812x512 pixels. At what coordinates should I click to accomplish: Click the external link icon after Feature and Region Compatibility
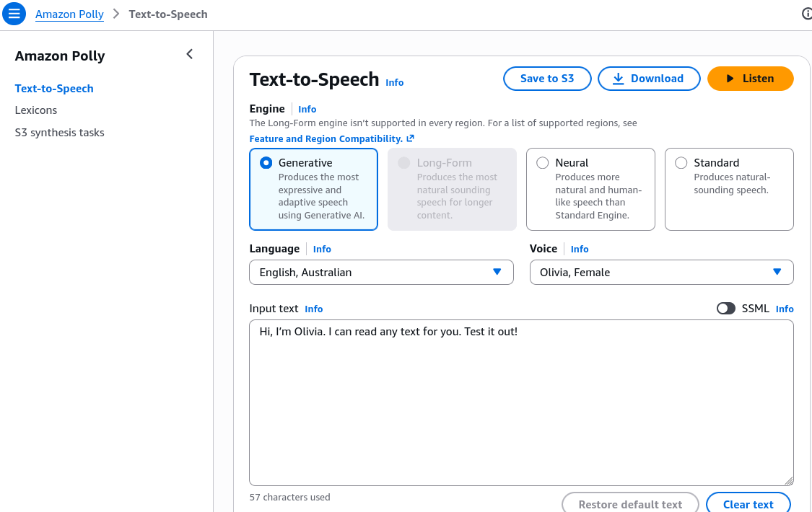click(x=410, y=138)
